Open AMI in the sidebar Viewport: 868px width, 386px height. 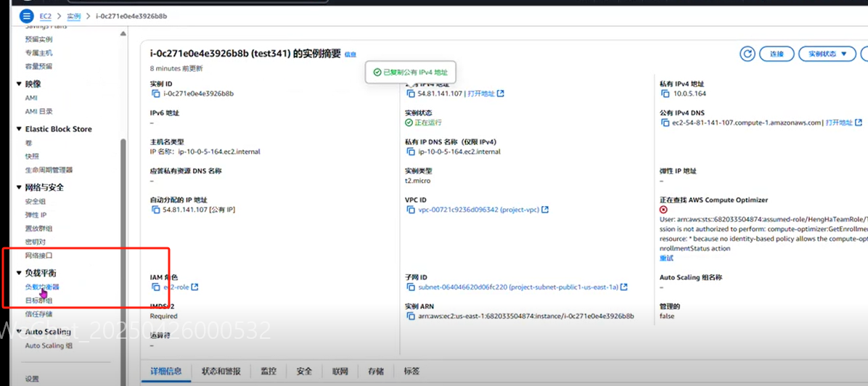(31, 97)
